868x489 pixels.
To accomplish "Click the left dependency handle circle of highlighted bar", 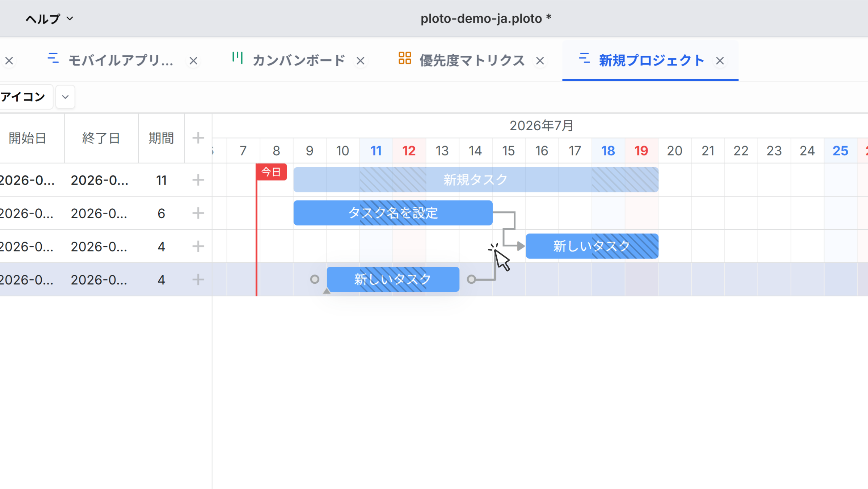I will point(315,279).
